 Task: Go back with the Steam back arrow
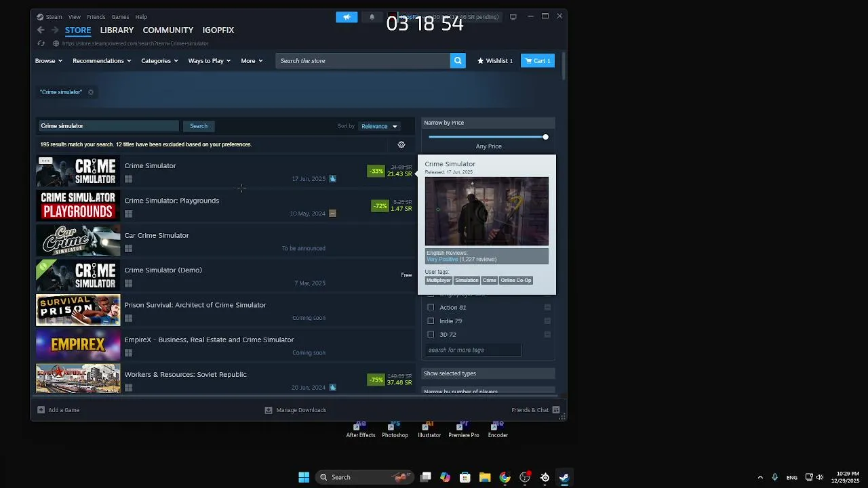[41, 30]
